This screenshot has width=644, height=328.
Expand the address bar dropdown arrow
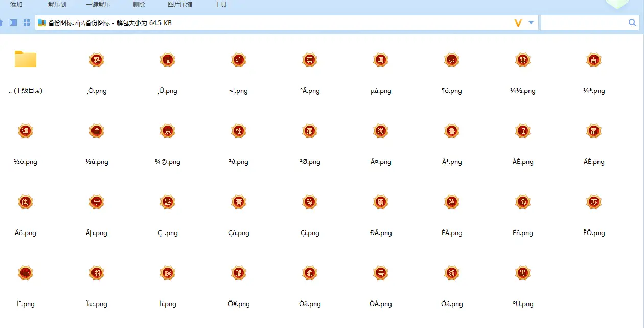coord(531,22)
